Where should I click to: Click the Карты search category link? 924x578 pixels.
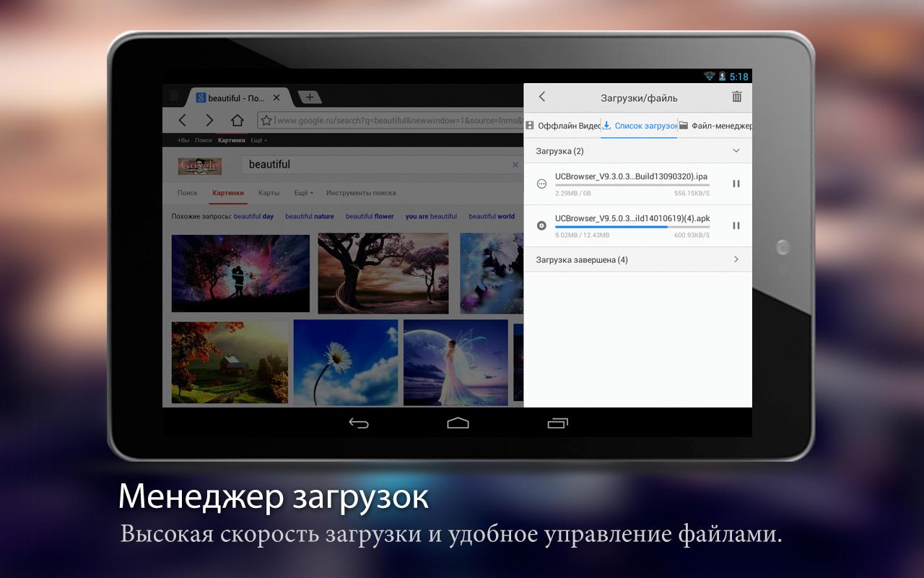(x=269, y=193)
